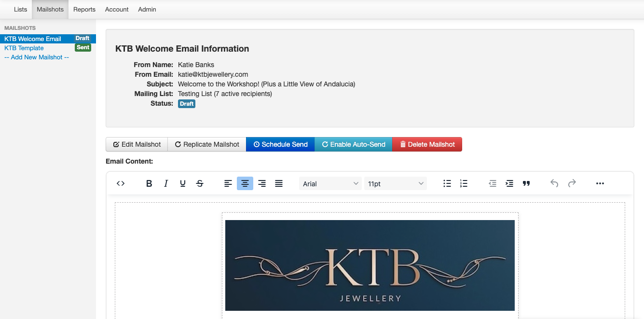Align text to the right
The width and height of the screenshot is (644, 319).
pos(262,183)
